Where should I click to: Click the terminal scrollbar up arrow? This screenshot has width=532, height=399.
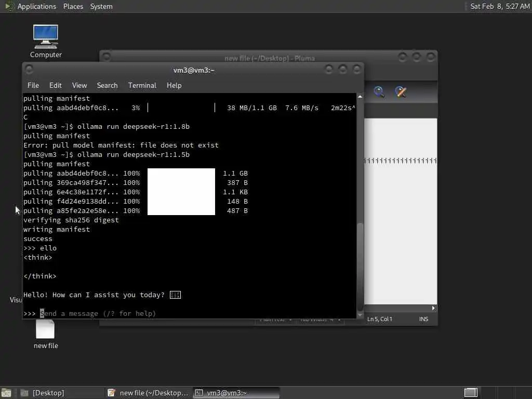360,97
